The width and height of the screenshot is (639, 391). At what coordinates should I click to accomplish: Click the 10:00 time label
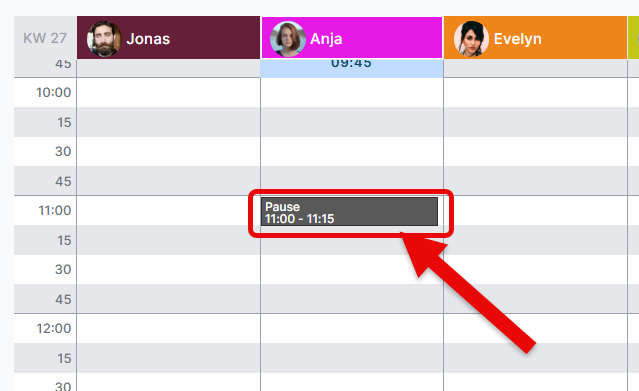[x=54, y=93]
